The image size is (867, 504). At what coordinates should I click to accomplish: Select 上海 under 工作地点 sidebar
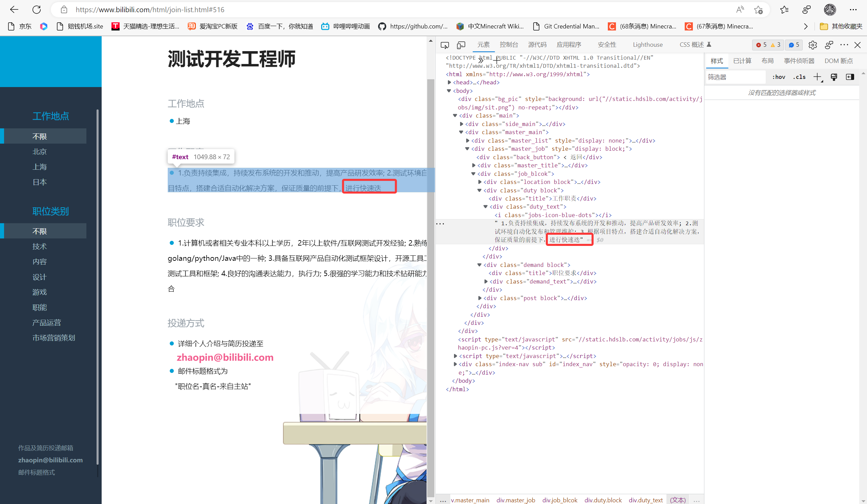(x=40, y=167)
